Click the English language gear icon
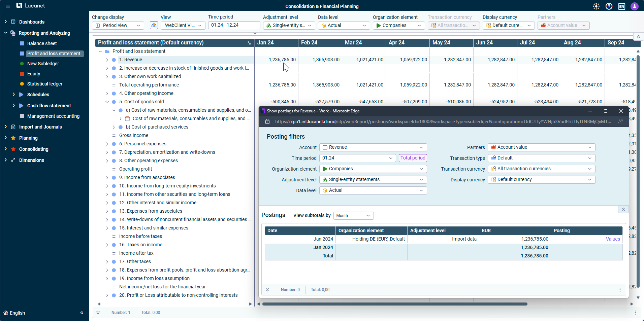644x321 pixels. click(x=6, y=313)
